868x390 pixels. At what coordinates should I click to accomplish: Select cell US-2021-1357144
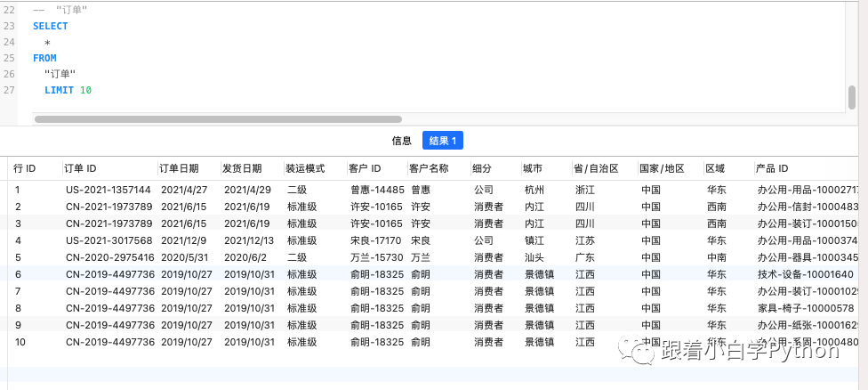(108, 190)
